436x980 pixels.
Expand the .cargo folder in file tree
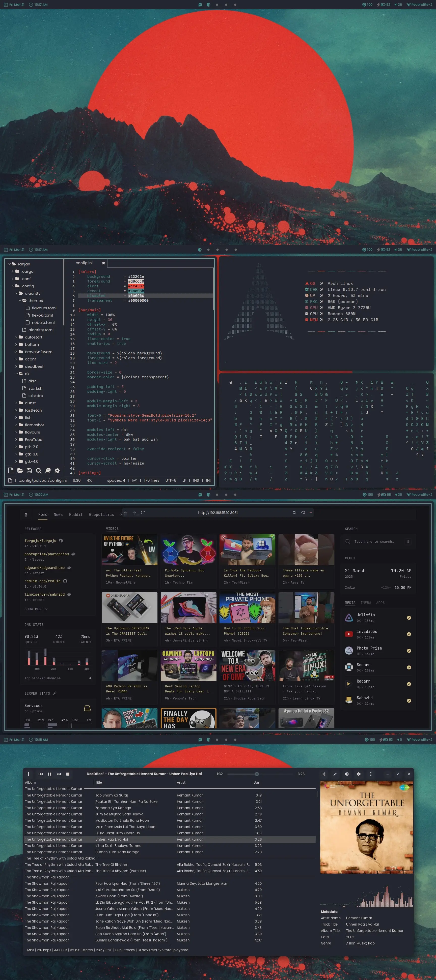pyautogui.click(x=13, y=271)
